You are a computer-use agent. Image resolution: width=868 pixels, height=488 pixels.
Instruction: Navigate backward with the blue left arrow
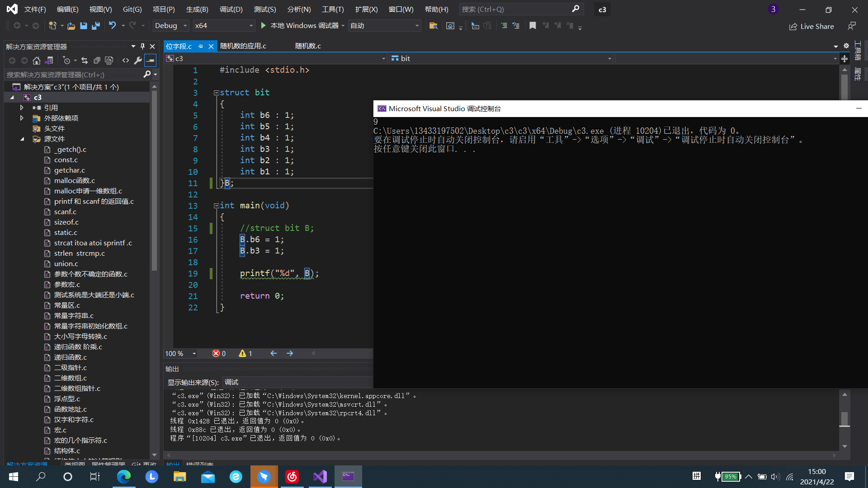(x=274, y=353)
